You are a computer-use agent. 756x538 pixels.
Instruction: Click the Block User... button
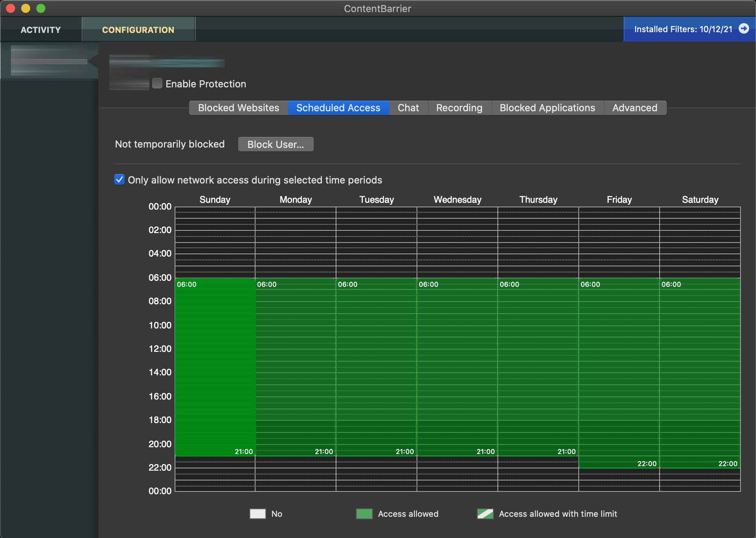(x=276, y=144)
